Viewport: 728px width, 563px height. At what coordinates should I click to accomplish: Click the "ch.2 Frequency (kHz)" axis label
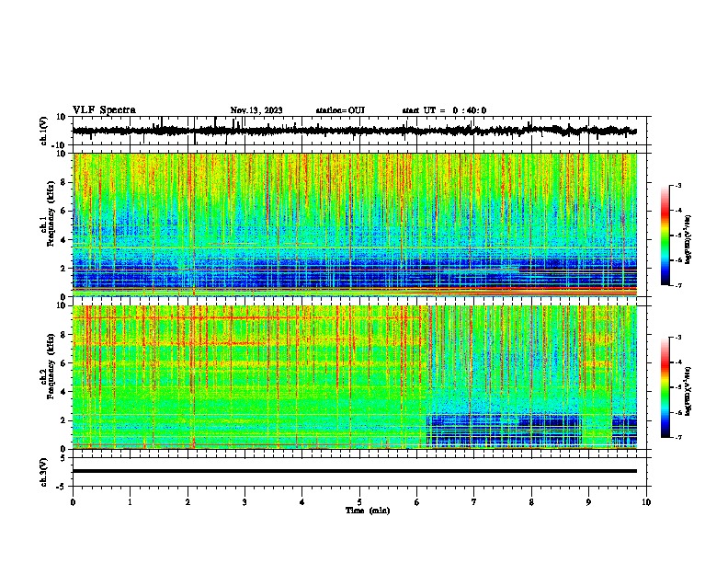click(47, 366)
